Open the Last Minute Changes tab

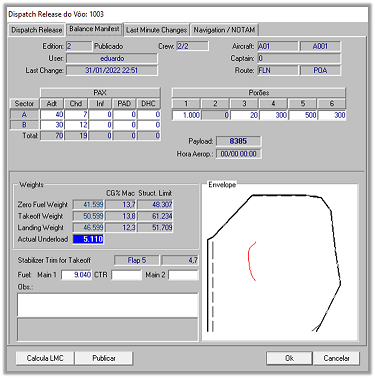(x=156, y=30)
